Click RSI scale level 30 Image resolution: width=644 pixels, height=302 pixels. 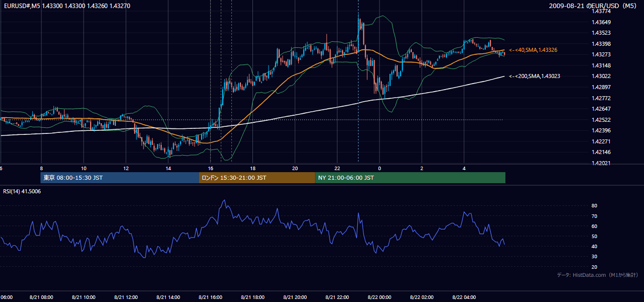pyautogui.click(x=595, y=257)
